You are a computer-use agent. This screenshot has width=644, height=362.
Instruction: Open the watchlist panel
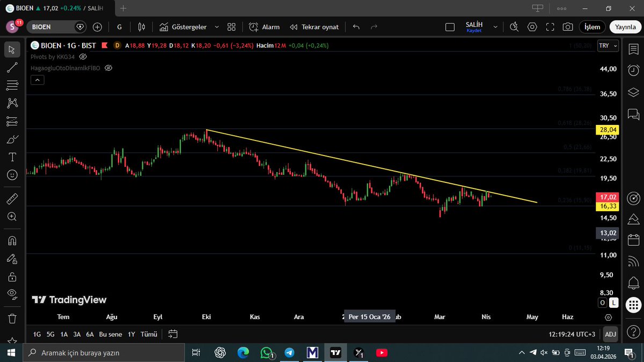[x=633, y=48]
